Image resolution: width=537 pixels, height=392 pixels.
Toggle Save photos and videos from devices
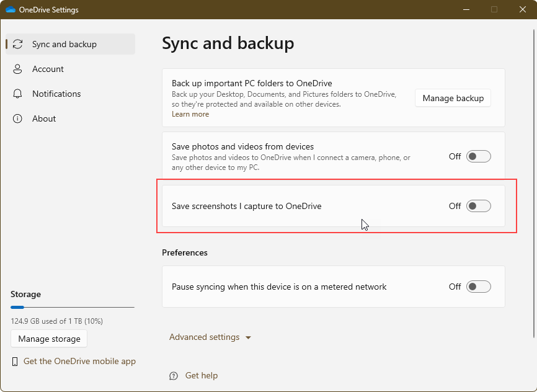(x=479, y=156)
